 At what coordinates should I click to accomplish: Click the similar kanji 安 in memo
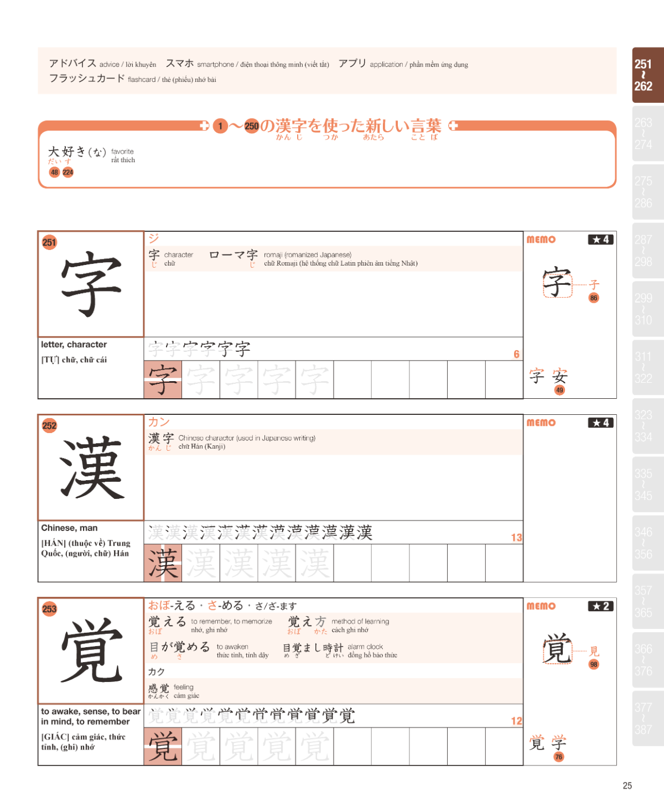[x=560, y=376]
